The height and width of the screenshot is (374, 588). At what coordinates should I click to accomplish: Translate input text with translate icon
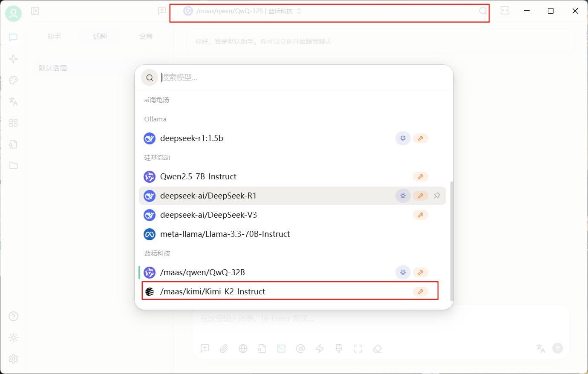(x=541, y=348)
